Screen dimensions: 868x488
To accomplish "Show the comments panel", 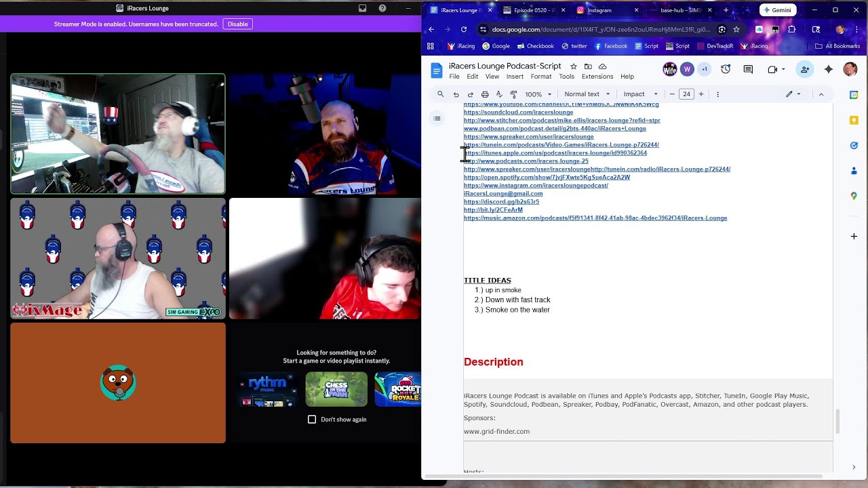I will (x=748, y=69).
